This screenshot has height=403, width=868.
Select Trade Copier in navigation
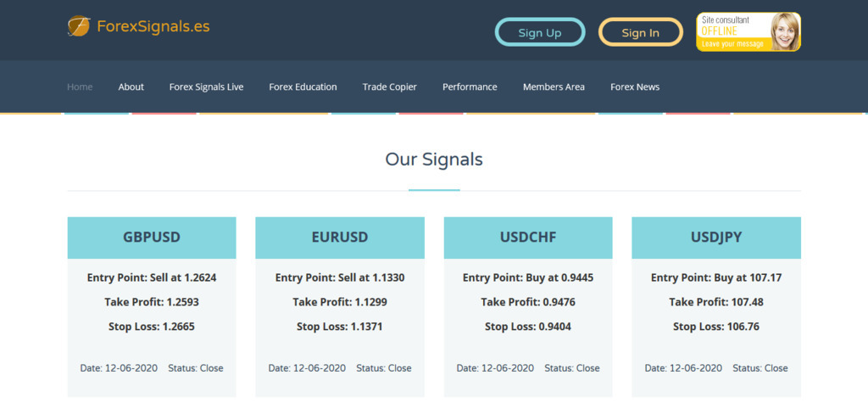click(x=390, y=87)
